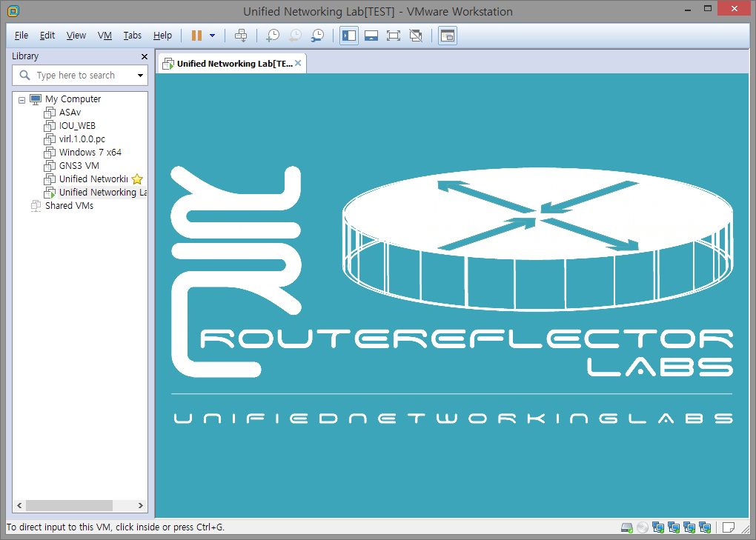Switch to Unity mode
The height and width of the screenshot is (540, 756).
click(416, 36)
